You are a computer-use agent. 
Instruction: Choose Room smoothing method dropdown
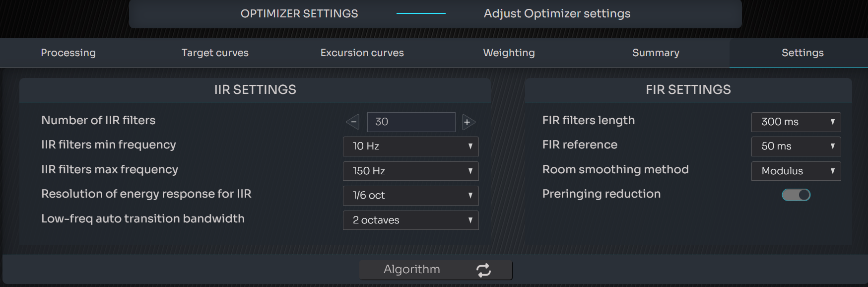[x=796, y=171]
